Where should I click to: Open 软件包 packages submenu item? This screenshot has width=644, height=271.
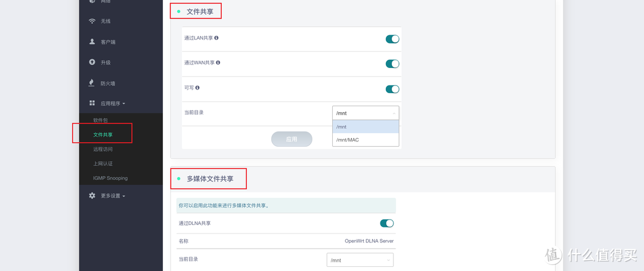point(100,120)
